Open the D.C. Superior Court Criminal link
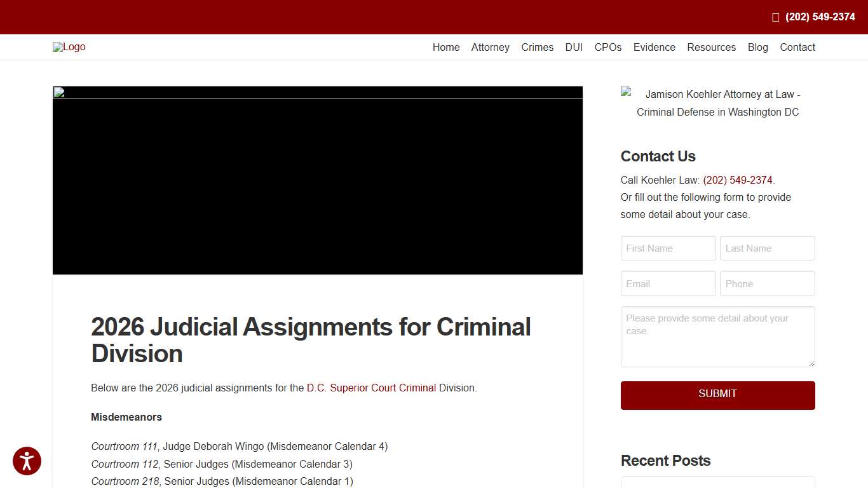Viewport: 868px width, 488px height. (x=371, y=388)
